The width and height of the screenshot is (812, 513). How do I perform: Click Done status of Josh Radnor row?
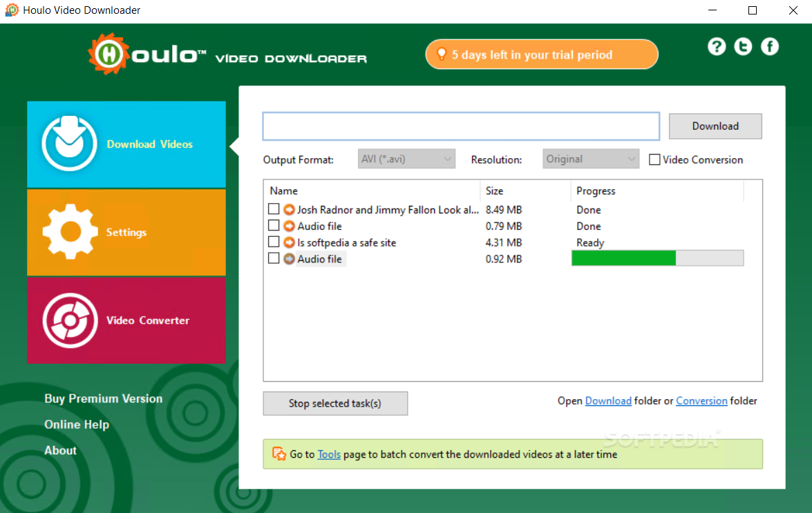pos(589,209)
